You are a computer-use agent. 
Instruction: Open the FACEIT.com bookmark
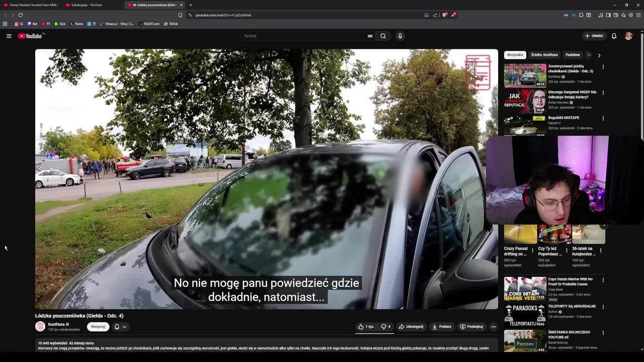coord(149,24)
